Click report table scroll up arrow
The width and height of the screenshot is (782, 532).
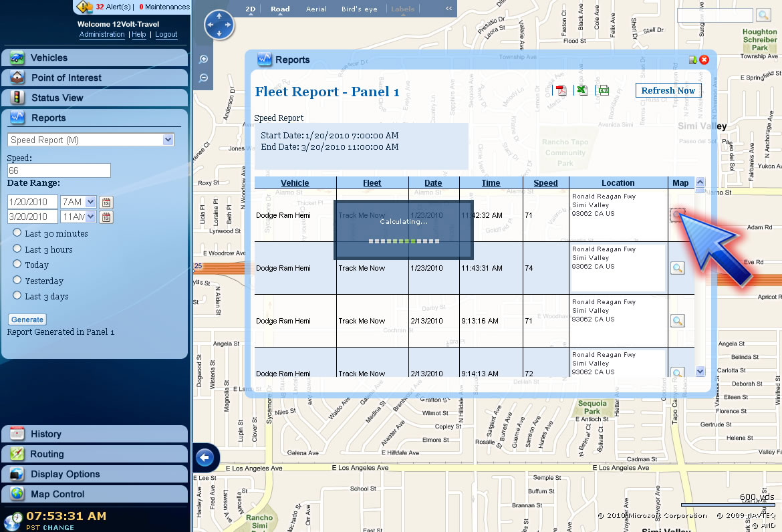click(700, 182)
